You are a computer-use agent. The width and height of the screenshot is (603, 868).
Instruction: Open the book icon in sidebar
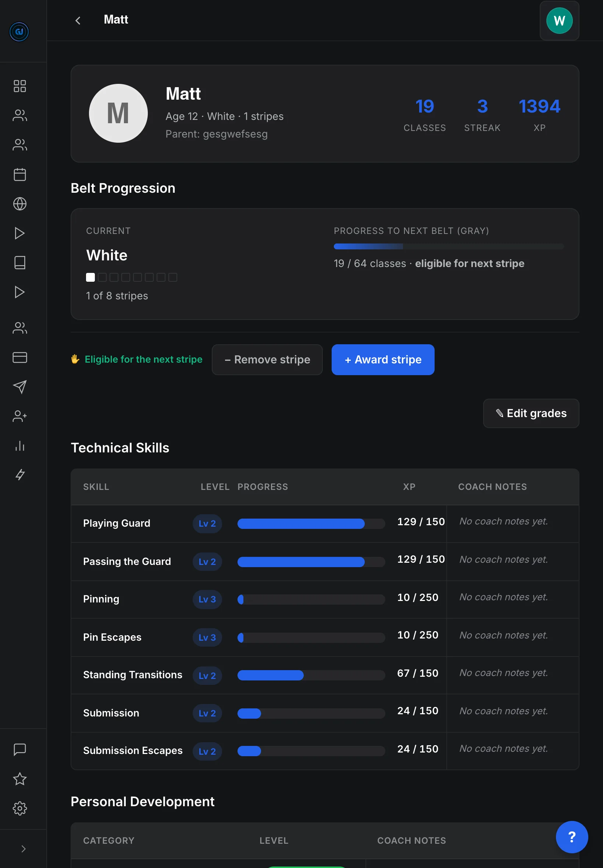pyautogui.click(x=19, y=263)
